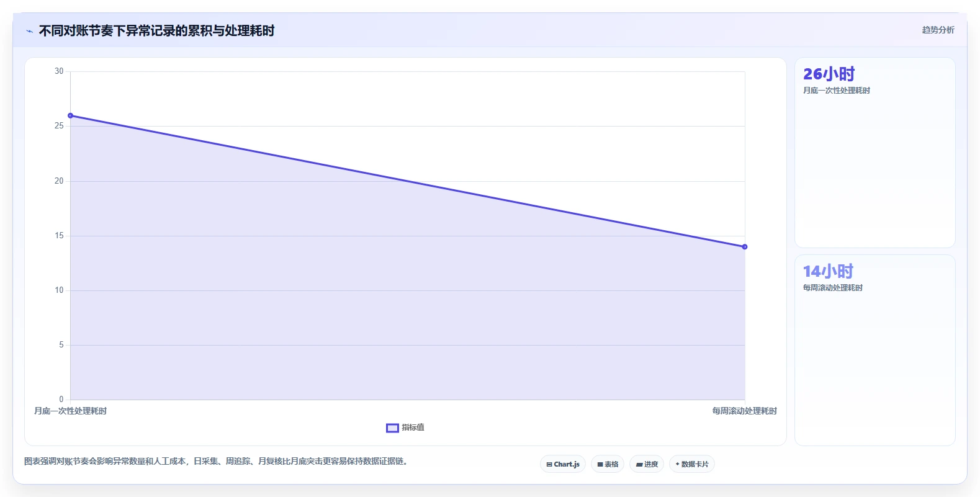Click the y-axis value 10
This screenshot has height=497, width=980.
click(59, 290)
